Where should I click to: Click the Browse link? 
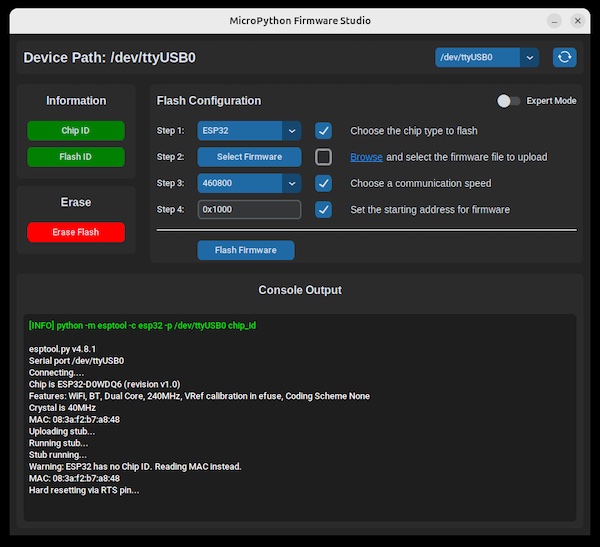366,157
